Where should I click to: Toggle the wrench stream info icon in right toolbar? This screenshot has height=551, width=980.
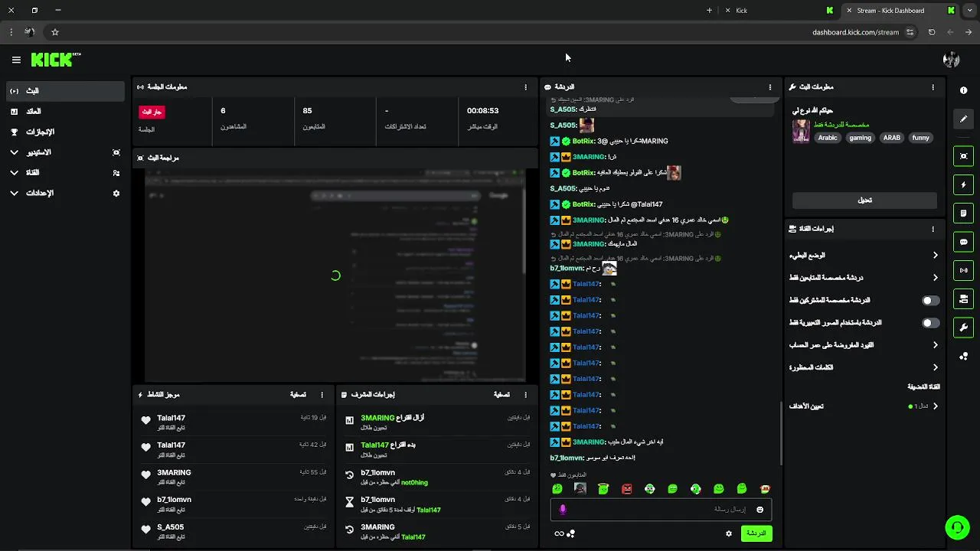(963, 328)
